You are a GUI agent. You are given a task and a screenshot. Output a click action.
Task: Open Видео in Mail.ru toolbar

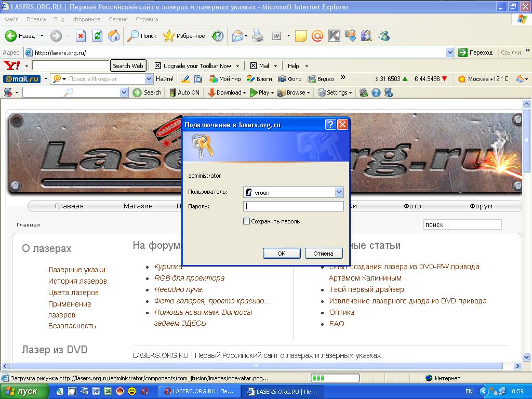(321, 79)
